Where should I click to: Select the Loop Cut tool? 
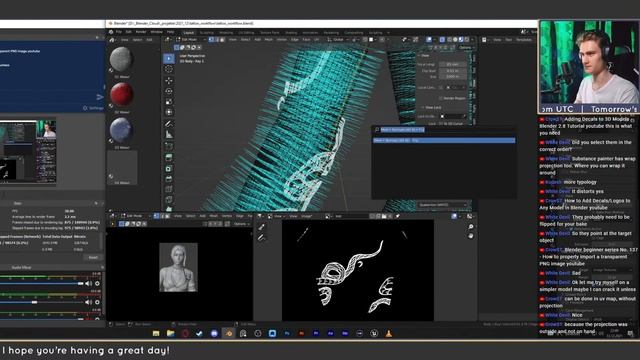pos(169,189)
